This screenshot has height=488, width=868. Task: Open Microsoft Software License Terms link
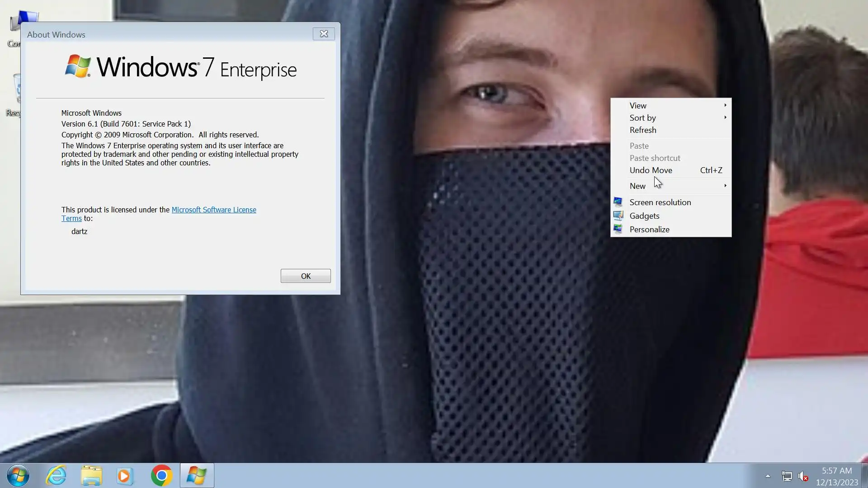point(213,210)
